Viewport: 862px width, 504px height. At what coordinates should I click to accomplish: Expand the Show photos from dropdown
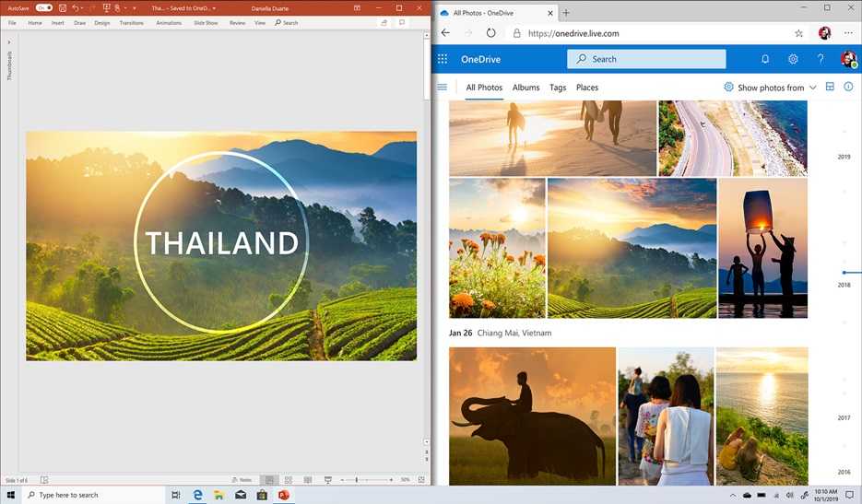[771, 88]
